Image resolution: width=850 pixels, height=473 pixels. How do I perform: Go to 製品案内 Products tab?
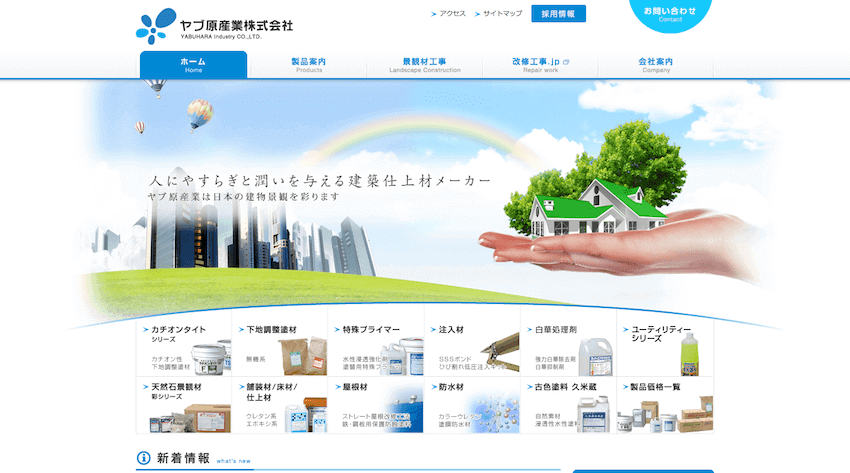click(309, 65)
